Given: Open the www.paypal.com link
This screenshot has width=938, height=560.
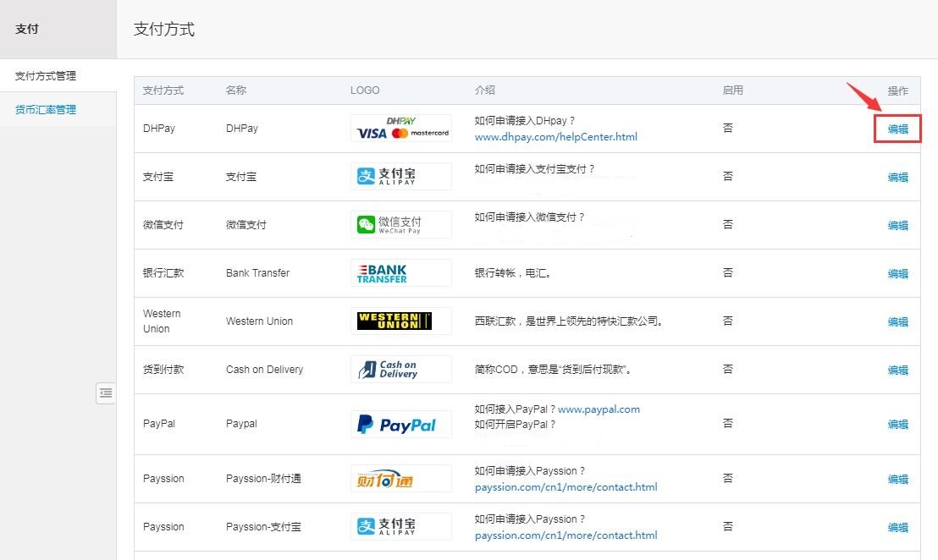Looking at the screenshot, I should pyautogui.click(x=599, y=409).
